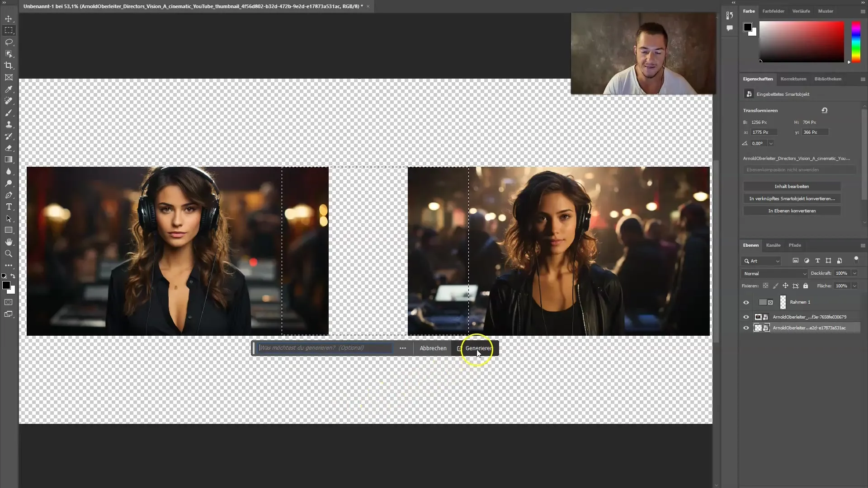Select the Brush tool
This screenshot has height=488, width=868.
click(9, 113)
